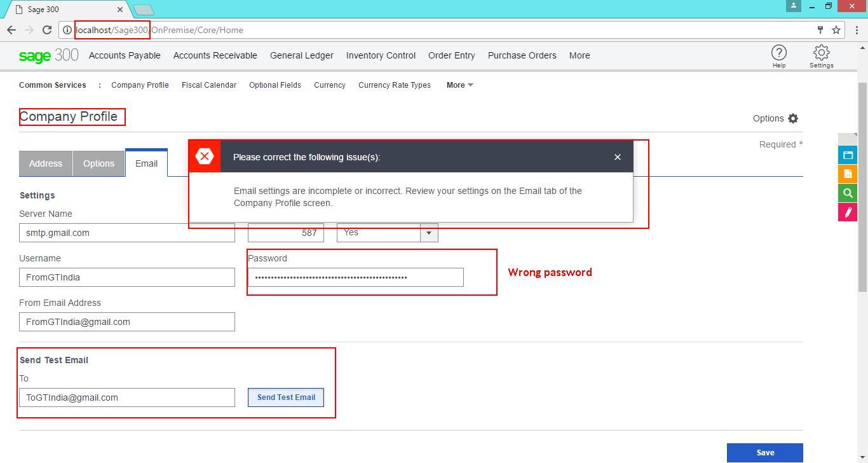The image size is (868, 463).
Task: Open the green search side icon
Action: pyautogui.click(x=848, y=193)
